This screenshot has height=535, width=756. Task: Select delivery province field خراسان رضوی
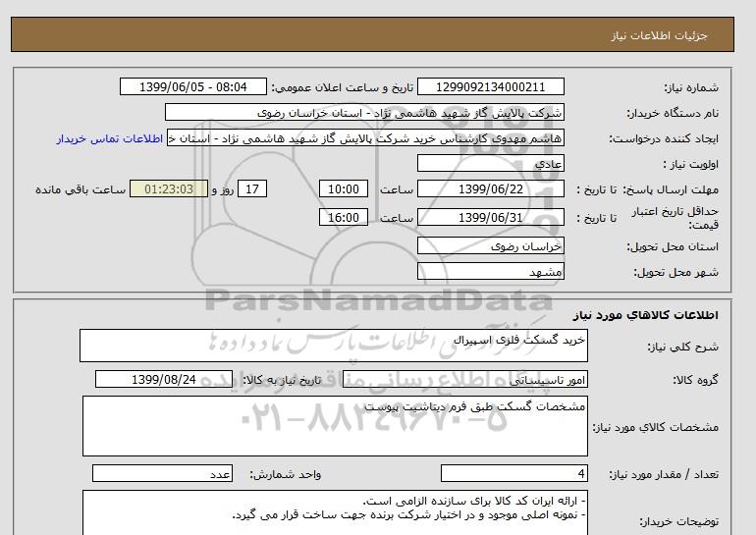pos(490,245)
